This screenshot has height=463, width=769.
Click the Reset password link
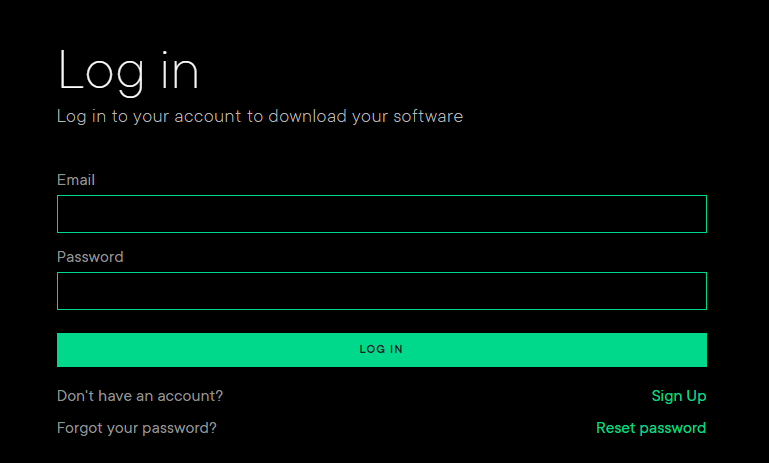point(650,428)
